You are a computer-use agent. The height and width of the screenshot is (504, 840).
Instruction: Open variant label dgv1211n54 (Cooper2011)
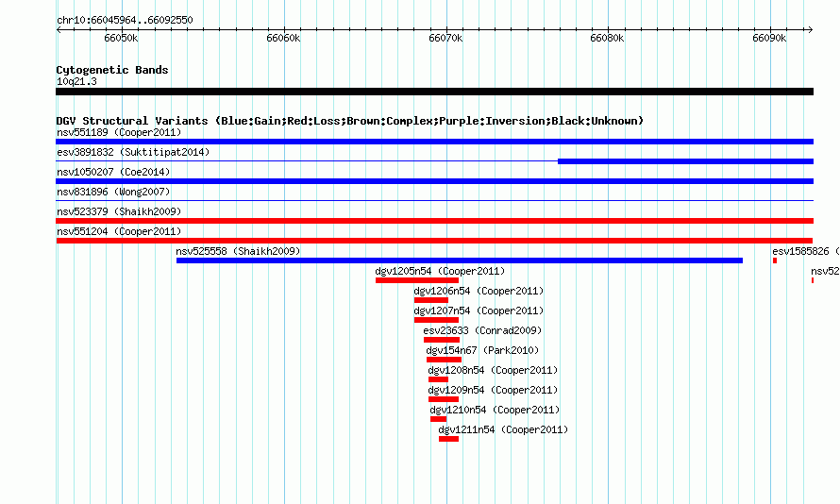pyautogui.click(x=503, y=429)
